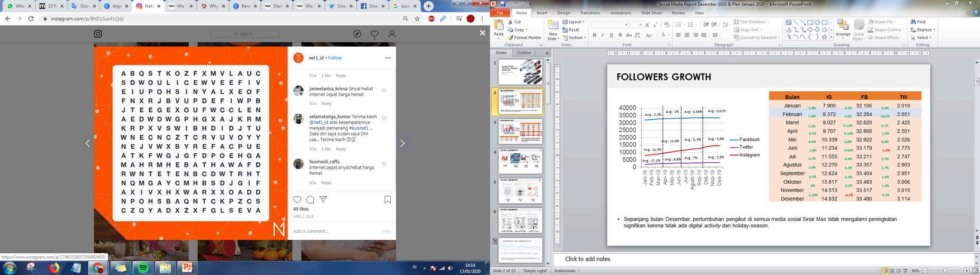Viewport: 980px width, 275px height.
Task: Switch to Insert ribbon tab
Action: (542, 13)
